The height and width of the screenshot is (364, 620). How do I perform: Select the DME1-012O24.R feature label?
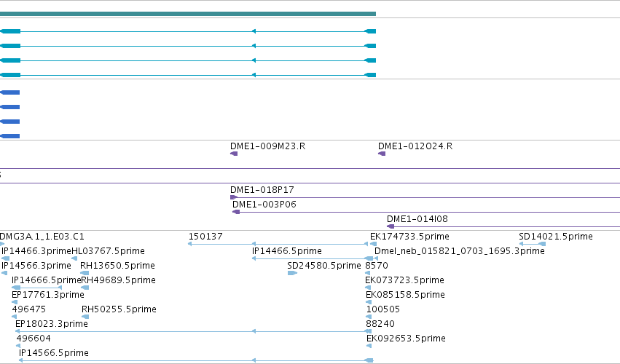(415, 146)
